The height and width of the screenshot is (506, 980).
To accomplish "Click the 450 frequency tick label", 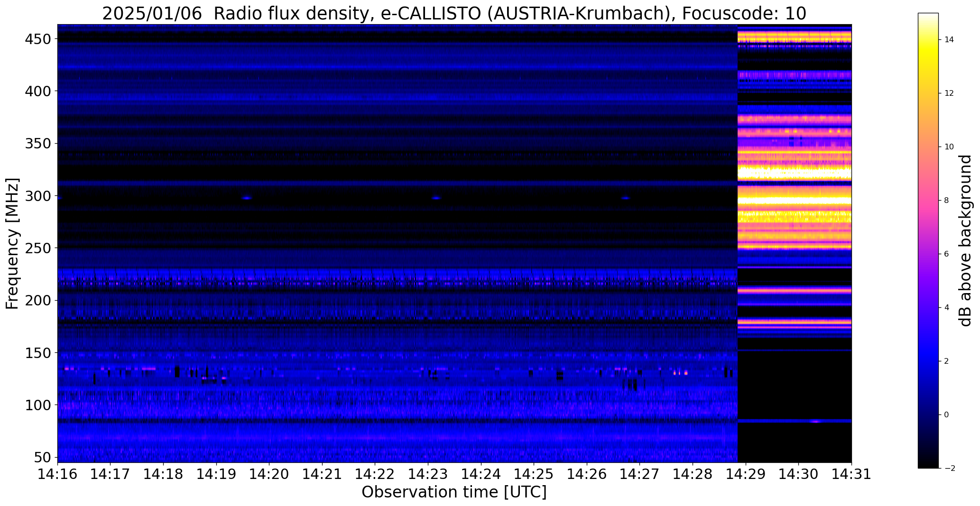I will pos(37,39).
